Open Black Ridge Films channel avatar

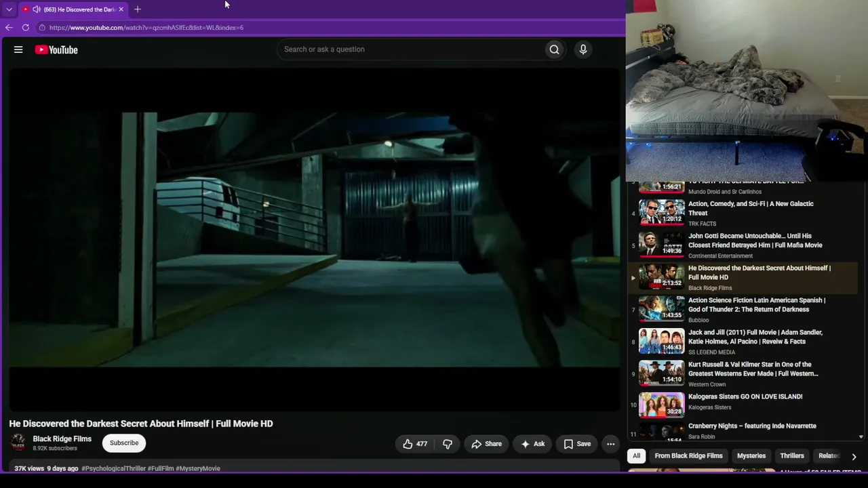(18, 443)
